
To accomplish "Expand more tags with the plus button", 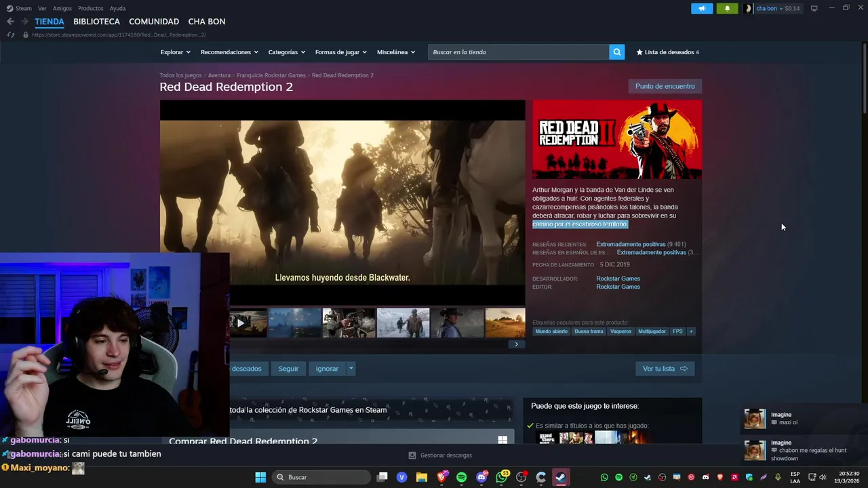I will (691, 331).
